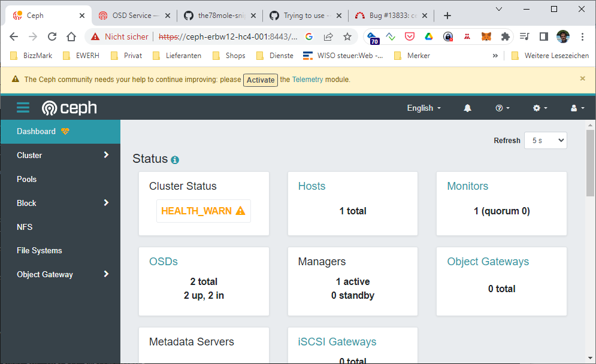Click the HEALTH_WARN warning triangle icon
596x364 pixels.
[240, 211]
